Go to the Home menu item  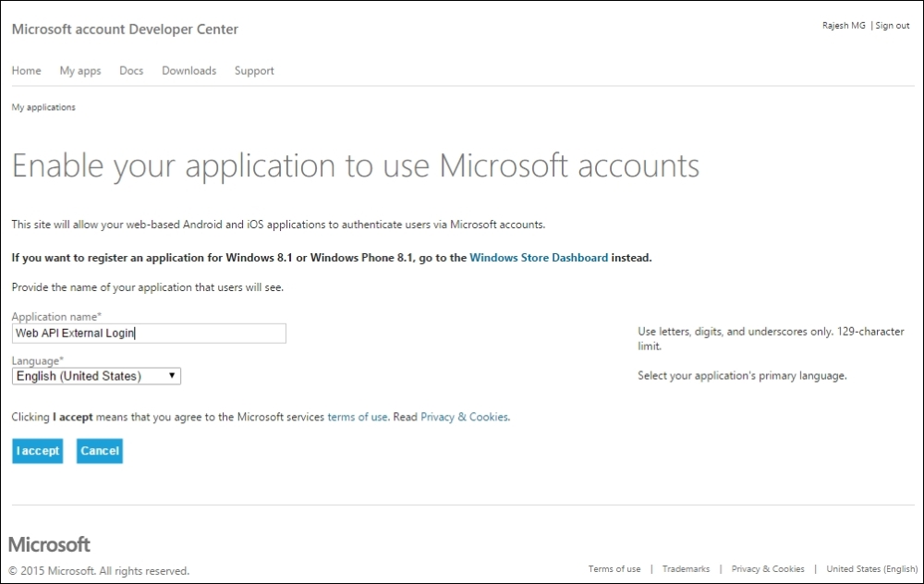(26, 71)
